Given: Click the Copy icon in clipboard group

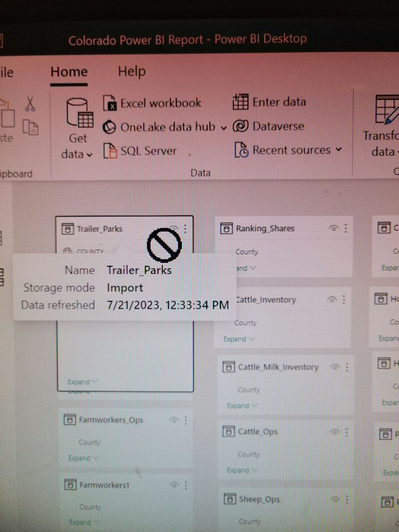Looking at the screenshot, I should [30, 127].
